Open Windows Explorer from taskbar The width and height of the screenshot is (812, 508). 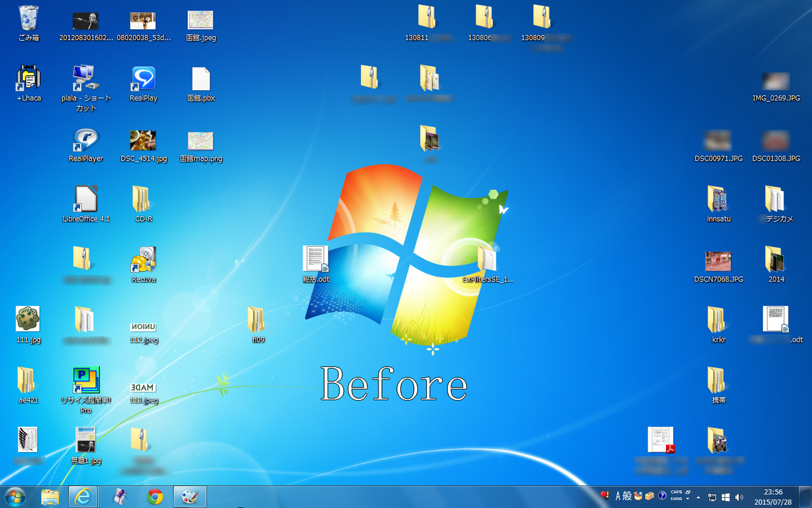pos(50,497)
